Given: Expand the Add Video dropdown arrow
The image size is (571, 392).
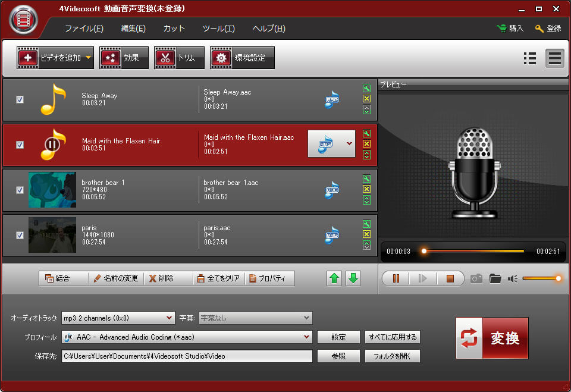Looking at the screenshot, I should pos(89,58).
